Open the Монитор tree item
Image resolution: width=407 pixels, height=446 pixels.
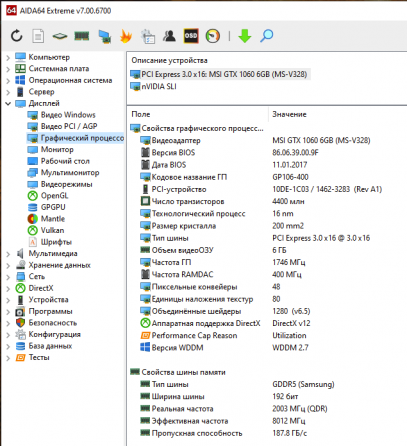tap(50, 150)
